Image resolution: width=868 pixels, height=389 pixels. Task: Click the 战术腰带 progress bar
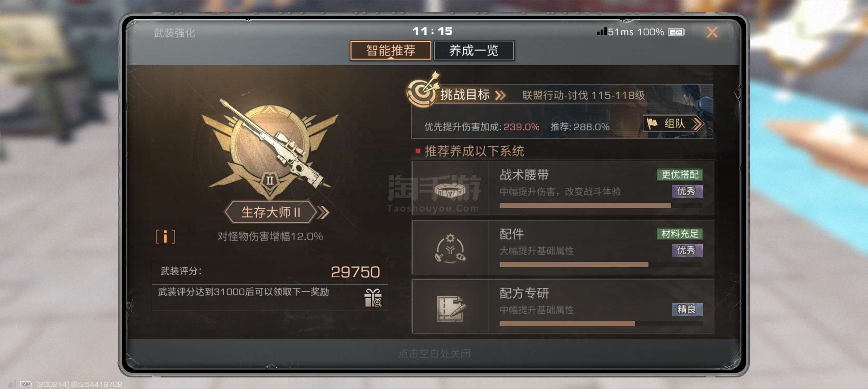(x=601, y=205)
